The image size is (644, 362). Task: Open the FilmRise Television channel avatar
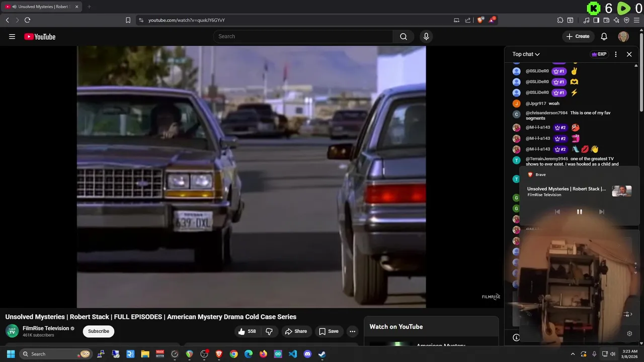tap(12, 331)
